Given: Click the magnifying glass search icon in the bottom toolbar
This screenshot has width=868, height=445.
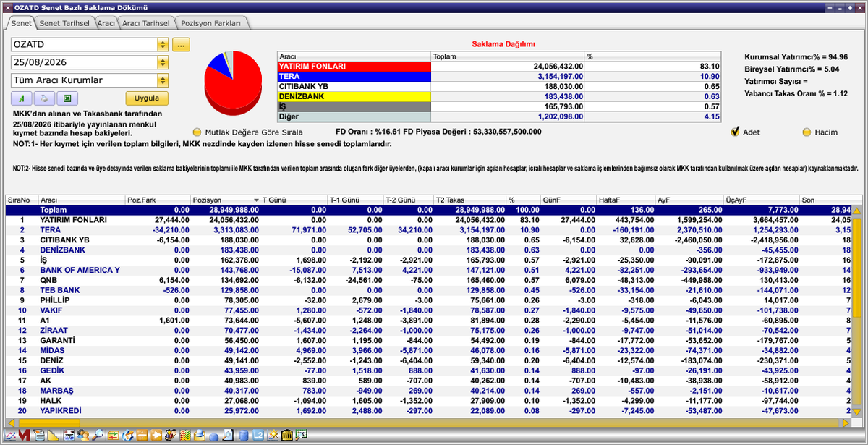Looking at the screenshot, I should (x=98, y=435).
